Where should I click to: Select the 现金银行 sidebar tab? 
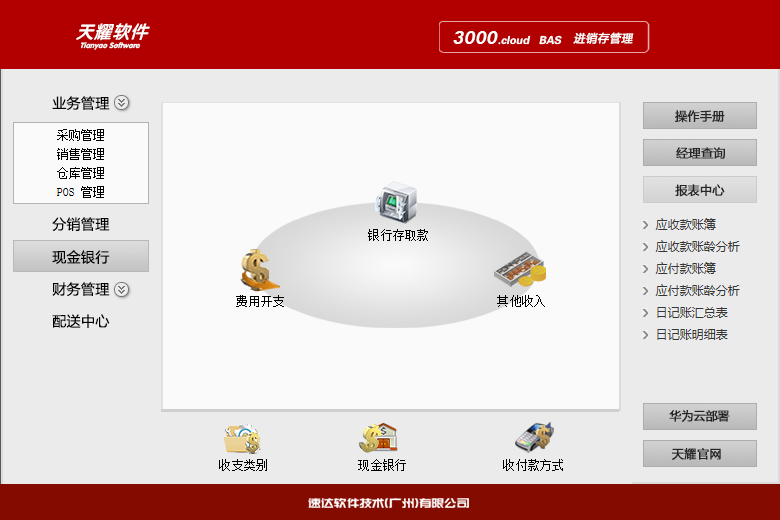(81, 256)
